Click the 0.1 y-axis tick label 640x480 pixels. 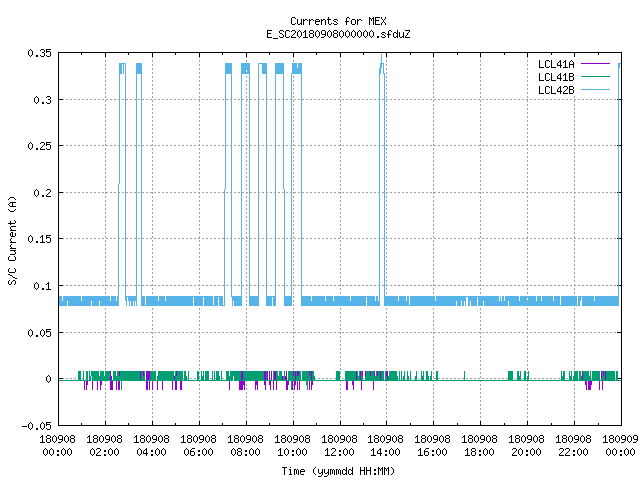(42, 286)
